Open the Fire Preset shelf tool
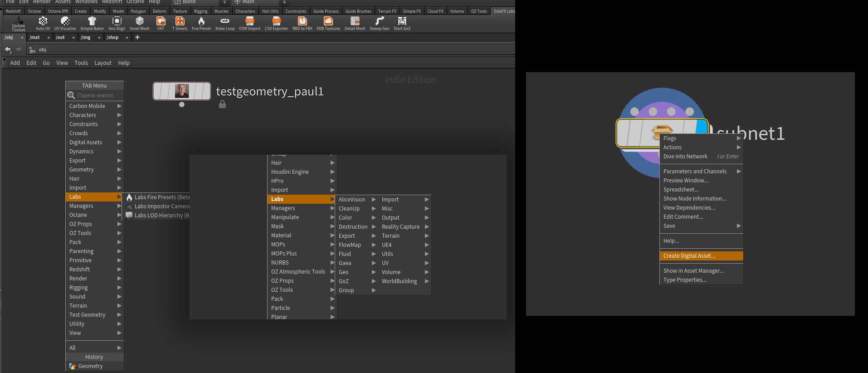This screenshot has height=373, width=868. [x=201, y=24]
